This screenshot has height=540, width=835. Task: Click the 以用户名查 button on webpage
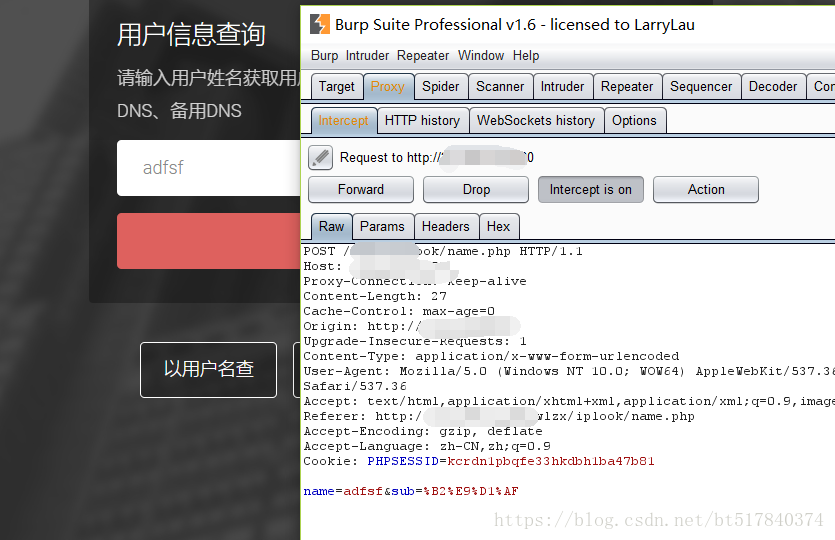(x=208, y=370)
